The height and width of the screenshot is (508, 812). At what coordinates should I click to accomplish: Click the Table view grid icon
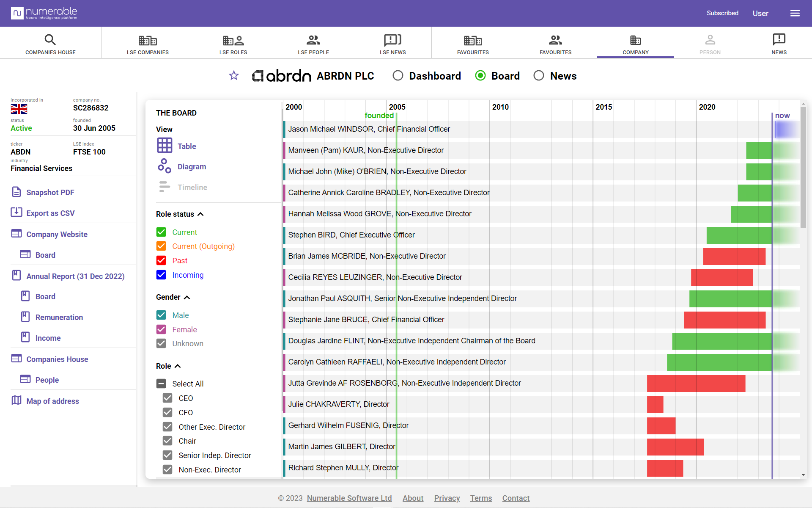point(165,146)
